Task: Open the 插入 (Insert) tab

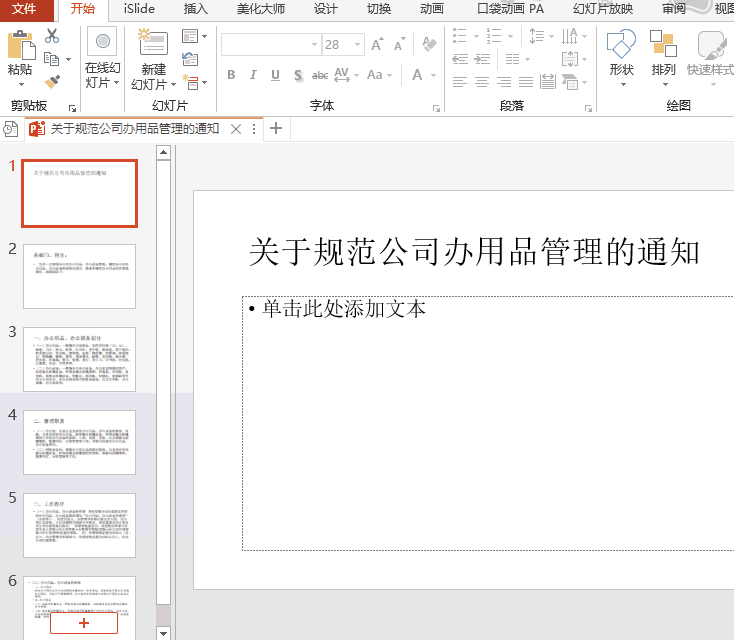Action: coord(196,9)
